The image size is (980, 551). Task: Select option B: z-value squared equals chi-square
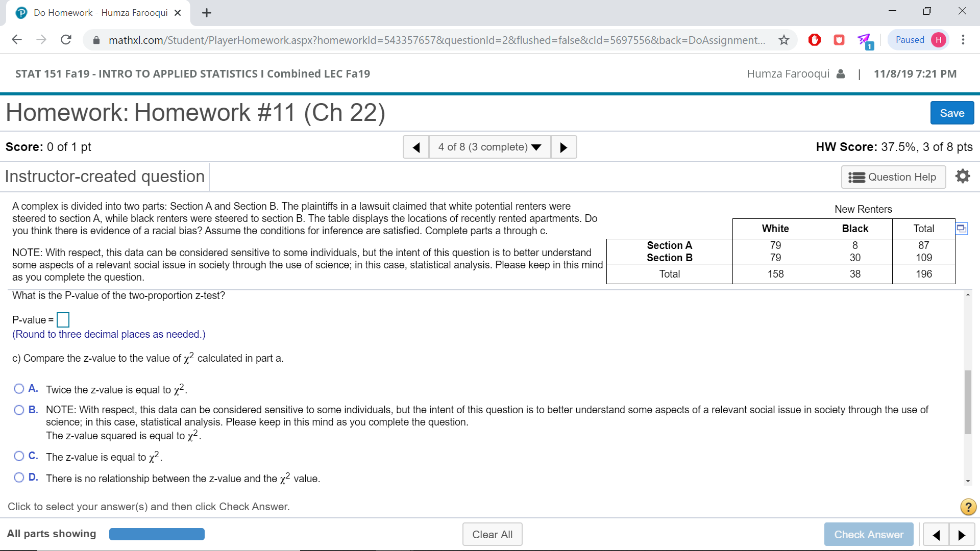(x=19, y=410)
